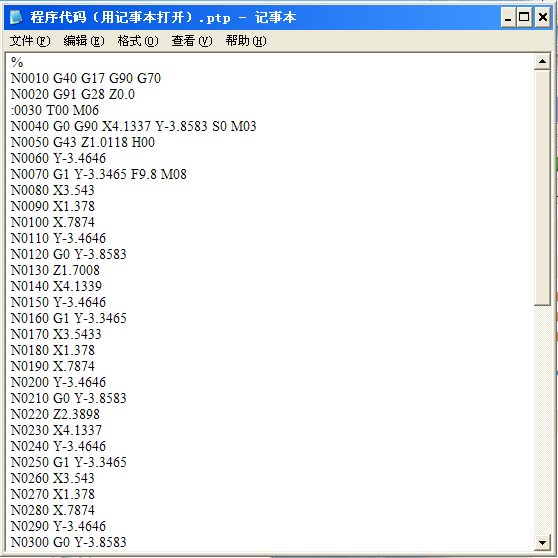This screenshot has height=558, width=558.
Task: Click line N0150 Y-3.4646
Action: pos(58,302)
